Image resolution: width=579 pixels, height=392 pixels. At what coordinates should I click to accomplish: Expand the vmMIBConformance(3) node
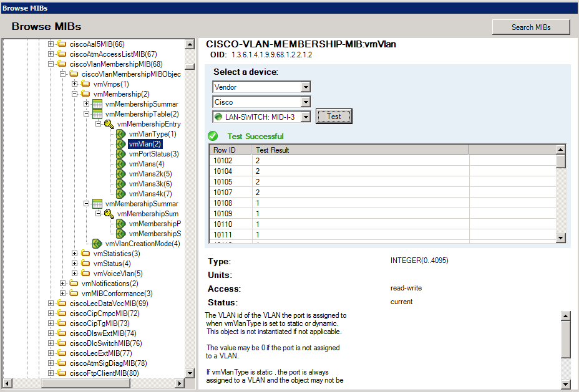click(x=63, y=293)
